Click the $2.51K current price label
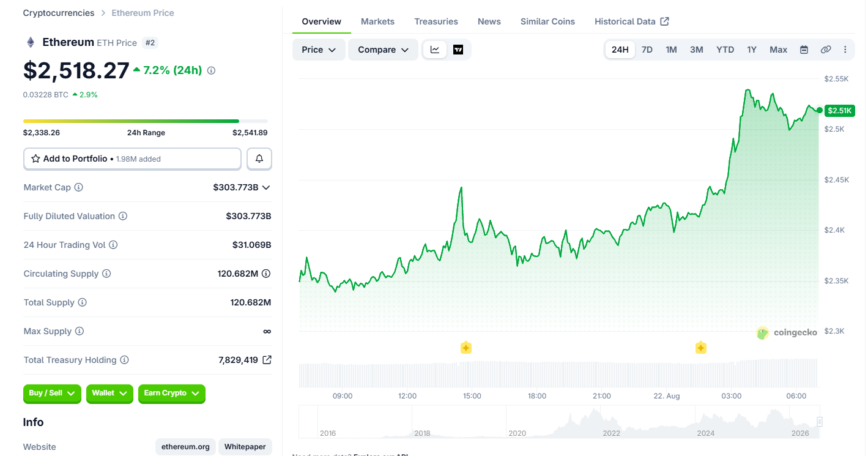Viewport: 868px width, 456px height. tap(839, 111)
